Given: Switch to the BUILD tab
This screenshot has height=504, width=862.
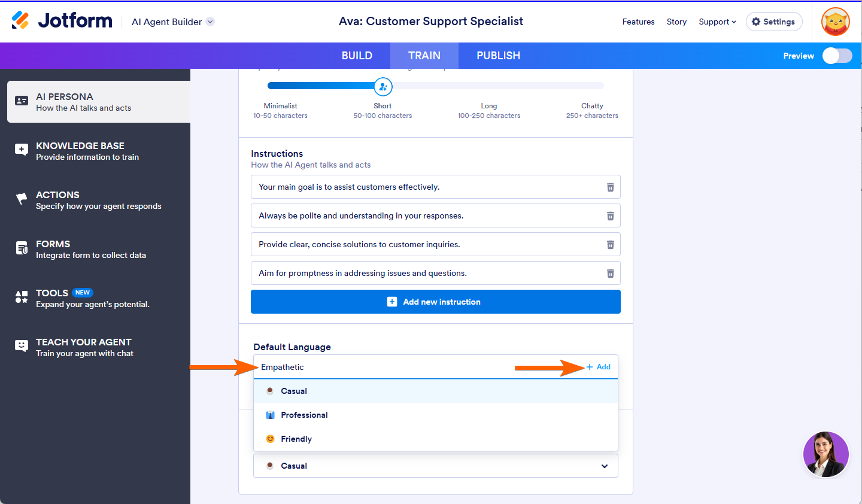Looking at the screenshot, I should 357,56.
